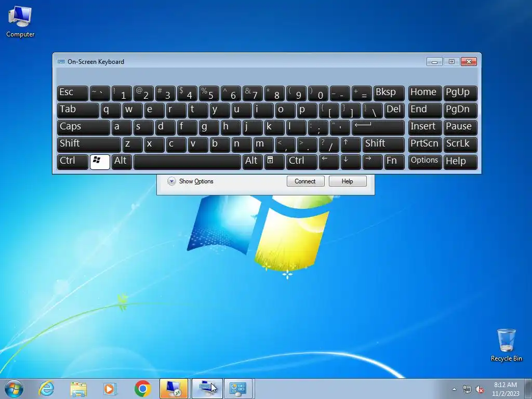The height and width of the screenshot is (399, 532).
Task: Open Windows Media Player from taskbar
Action: point(110,389)
